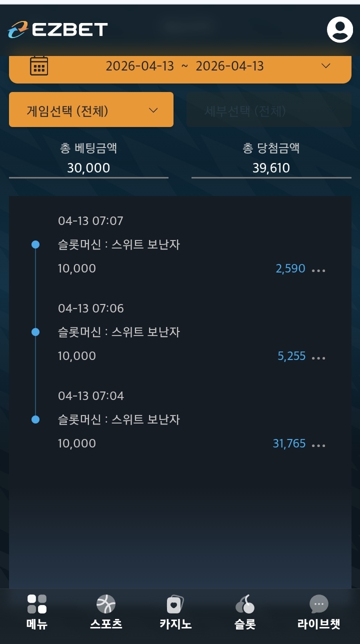The image size is (360, 644).
Task: Open 슬롯 cherry icon
Action: (x=245, y=604)
